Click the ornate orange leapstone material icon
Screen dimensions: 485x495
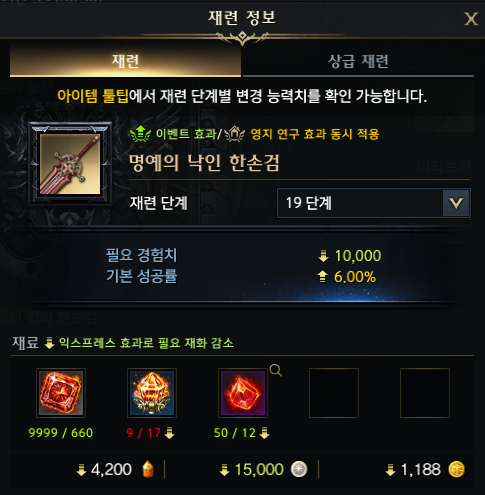coord(152,393)
